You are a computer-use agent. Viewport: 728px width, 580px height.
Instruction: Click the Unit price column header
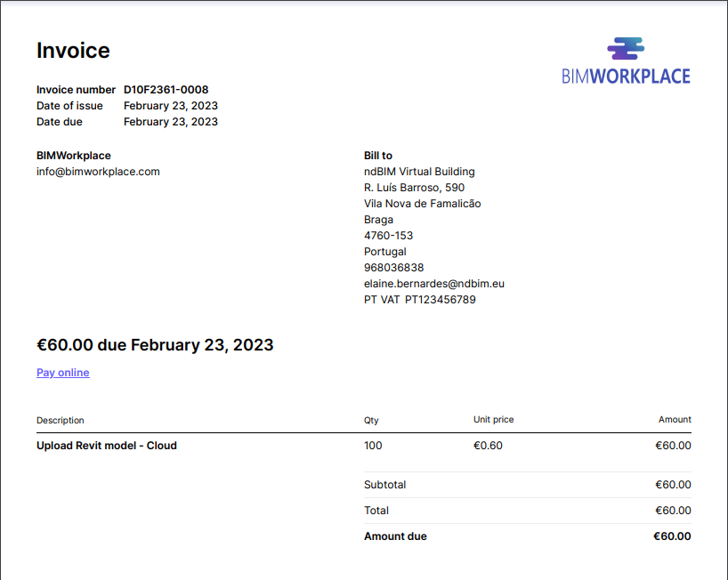coord(494,420)
